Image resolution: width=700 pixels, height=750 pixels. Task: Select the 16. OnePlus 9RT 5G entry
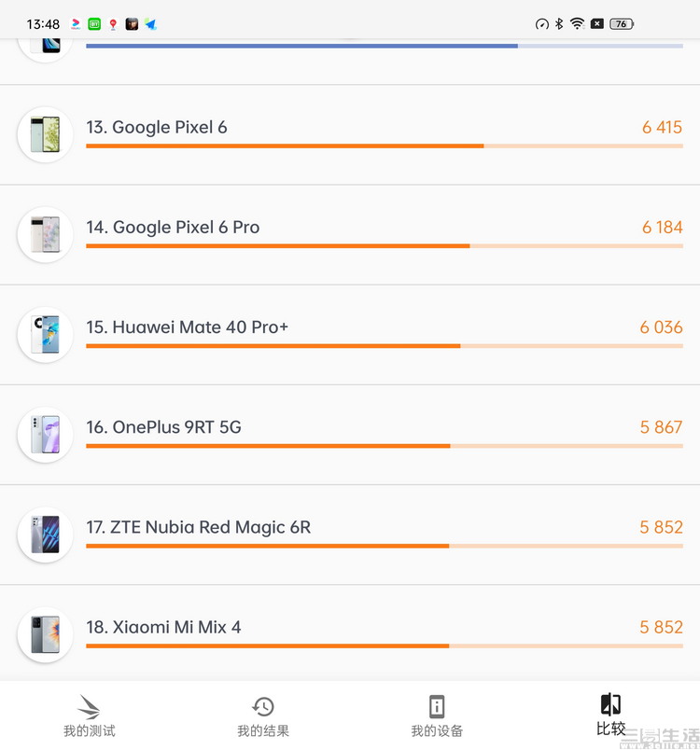click(350, 435)
